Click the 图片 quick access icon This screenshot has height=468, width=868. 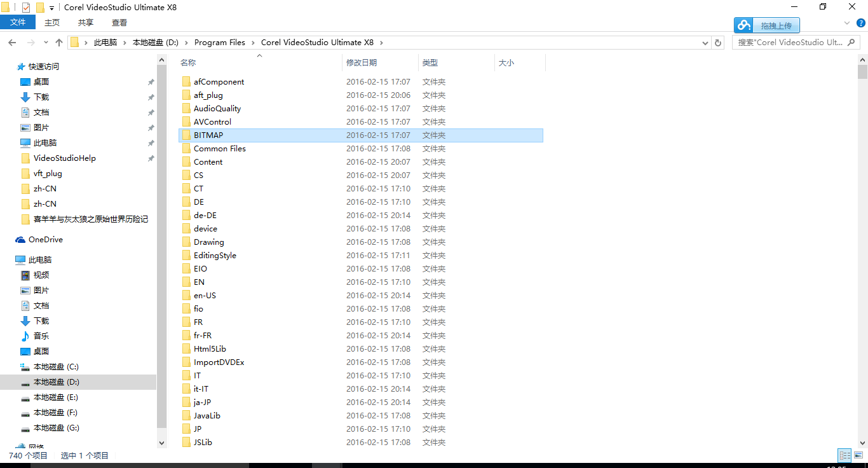pyautogui.click(x=25, y=127)
